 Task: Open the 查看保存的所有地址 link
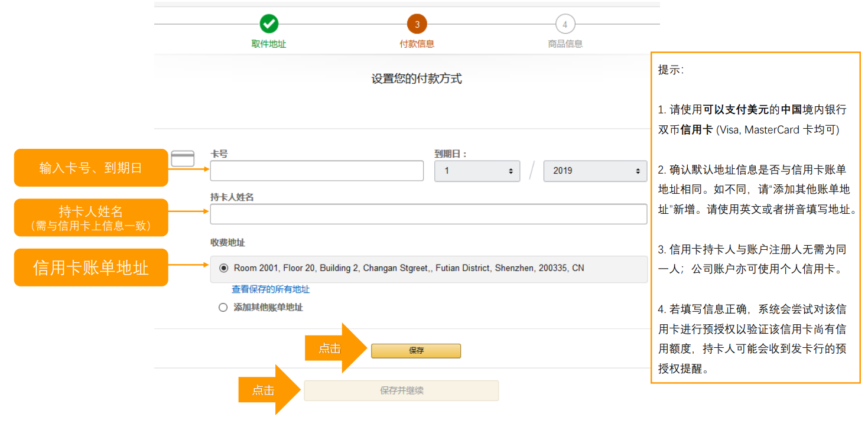point(271,289)
